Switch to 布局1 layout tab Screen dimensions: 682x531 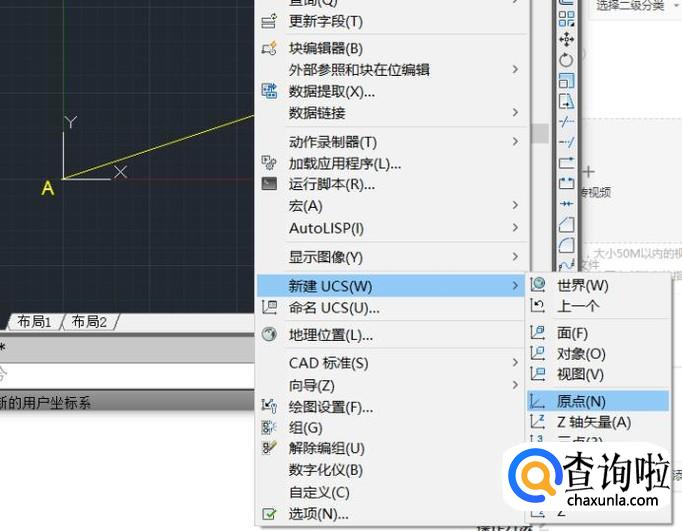point(34,321)
